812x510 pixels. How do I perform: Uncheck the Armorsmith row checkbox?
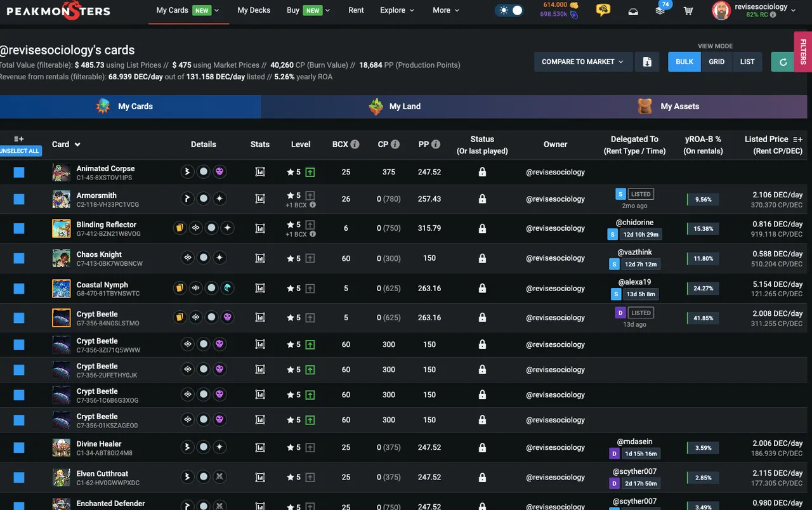19,199
